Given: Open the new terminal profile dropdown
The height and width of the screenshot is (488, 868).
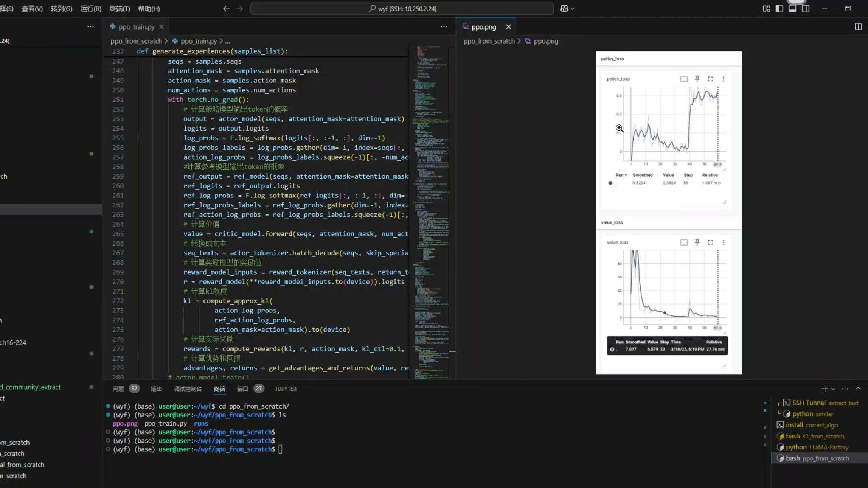Looking at the screenshot, I should coord(833,389).
